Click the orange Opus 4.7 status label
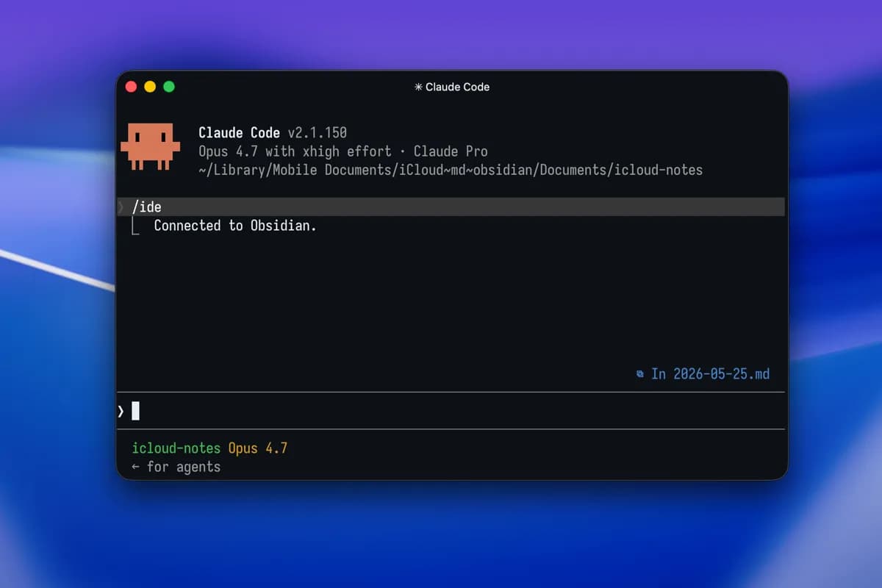 point(258,448)
